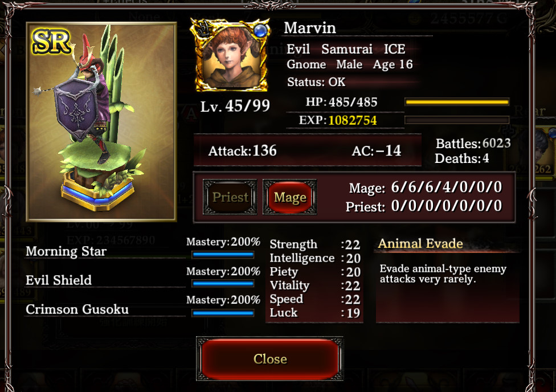Click the Crimson Gusoku mastery bar
The height and width of the screenshot is (392, 556).
(x=223, y=313)
